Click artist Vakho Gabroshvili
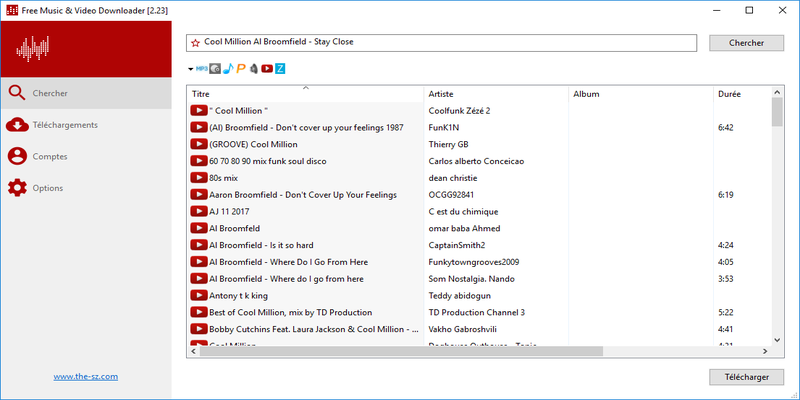This screenshot has width=800, height=400. (x=463, y=329)
